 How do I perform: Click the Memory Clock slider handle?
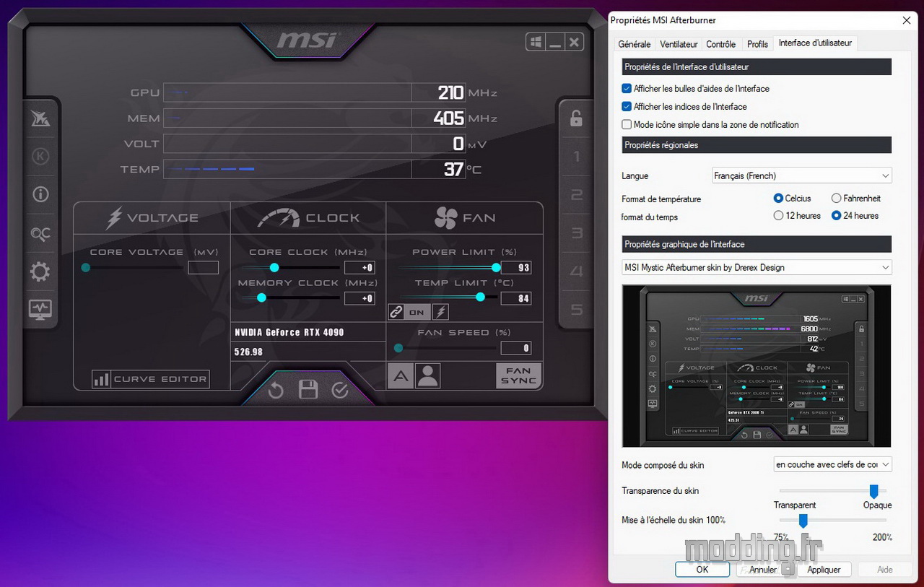click(261, 297)
